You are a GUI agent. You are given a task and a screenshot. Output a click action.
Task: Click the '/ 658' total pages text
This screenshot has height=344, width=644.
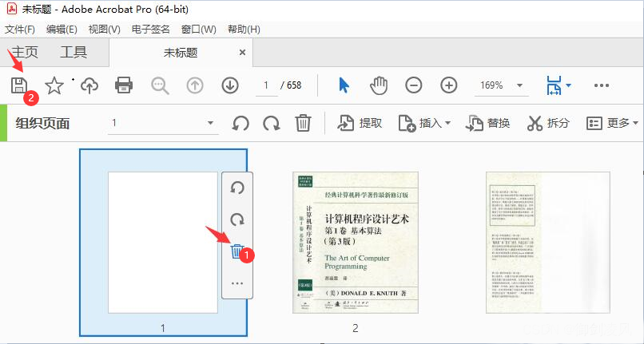click(x=291, y=85)
